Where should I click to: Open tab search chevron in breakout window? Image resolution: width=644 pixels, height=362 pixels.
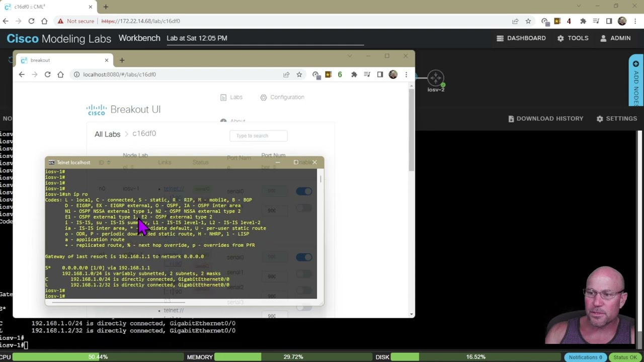pyautogui.click(x=350, y=56)
